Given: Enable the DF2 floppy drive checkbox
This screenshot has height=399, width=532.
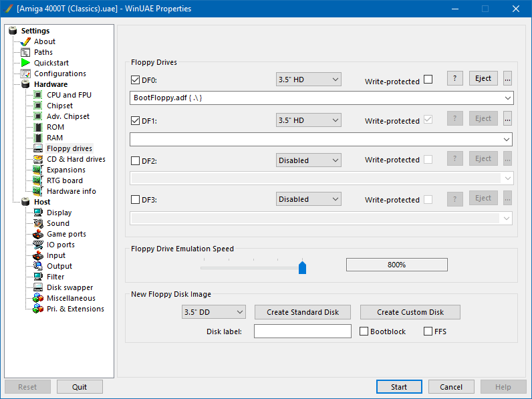Looking at the screenshot, I should coord(136,161).
